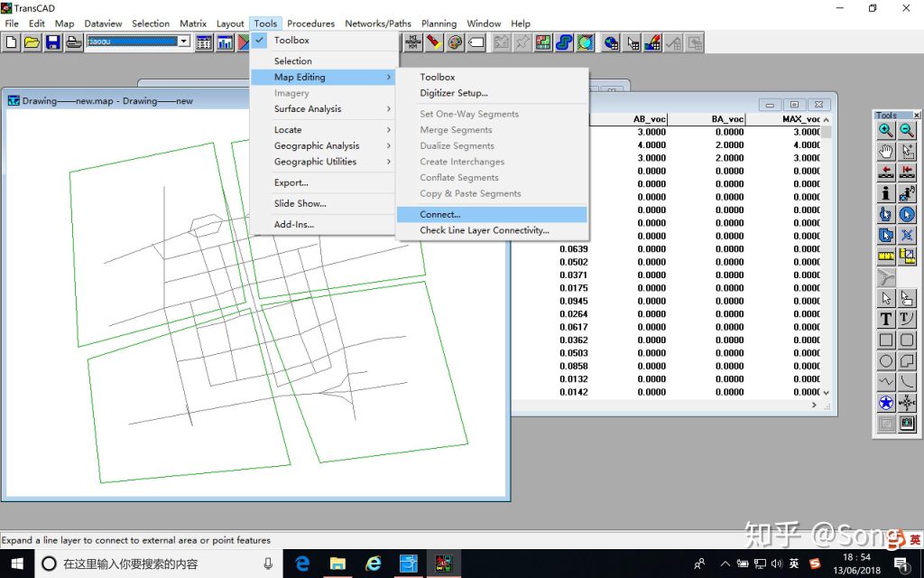Screen dimensions: 924x578
Task: Select the yellow ruler measure tool
Action: [x=886, y=256]
